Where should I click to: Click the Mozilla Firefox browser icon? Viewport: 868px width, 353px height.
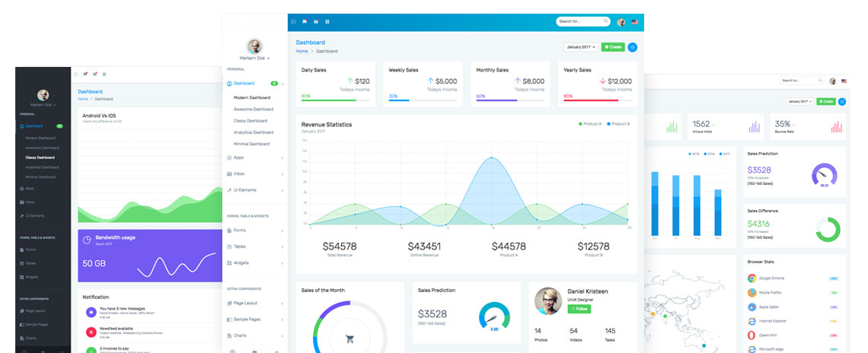click(x=752, y=293)
